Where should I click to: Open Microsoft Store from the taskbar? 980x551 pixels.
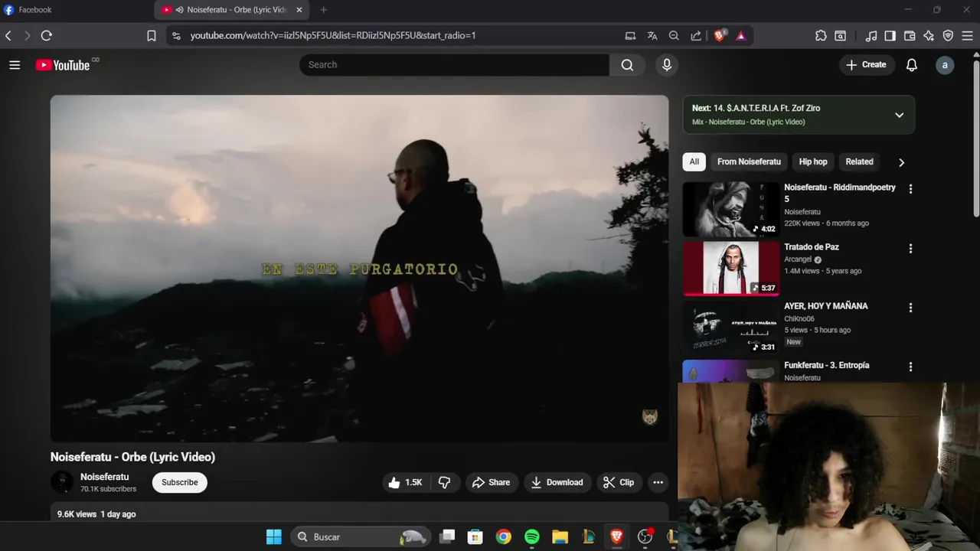coord(475,537)
